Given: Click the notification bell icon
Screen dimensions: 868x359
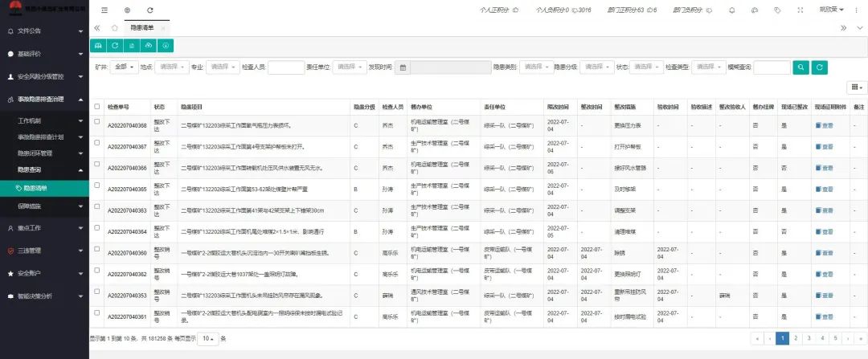Looking at the screenshot, I should 731,10.
